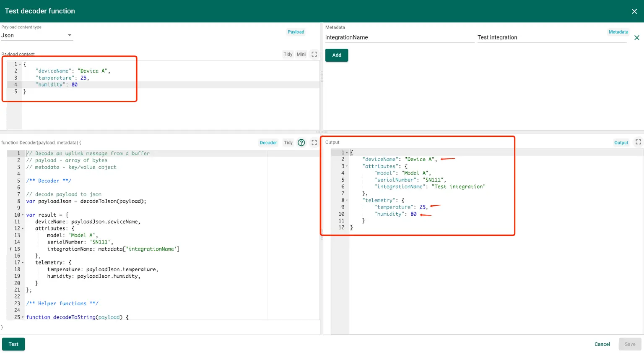The height and width of the screenshot is (353, 644).
Task: Select the Decoder badge label
Action: 268,142
